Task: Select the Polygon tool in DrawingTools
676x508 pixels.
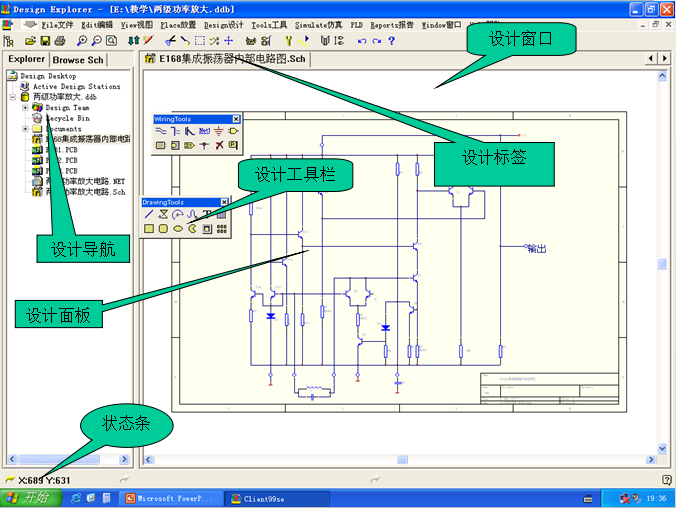Action: [163, 214]
